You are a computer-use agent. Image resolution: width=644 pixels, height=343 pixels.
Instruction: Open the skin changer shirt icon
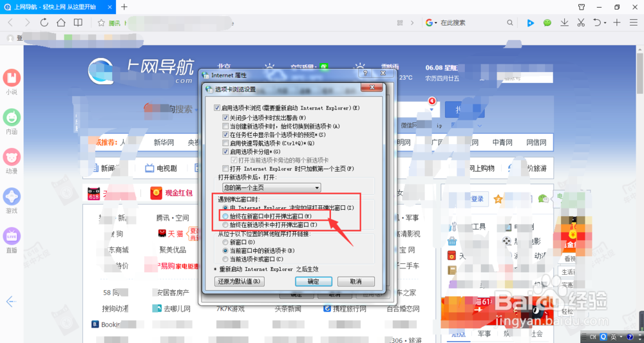point(582,7)
